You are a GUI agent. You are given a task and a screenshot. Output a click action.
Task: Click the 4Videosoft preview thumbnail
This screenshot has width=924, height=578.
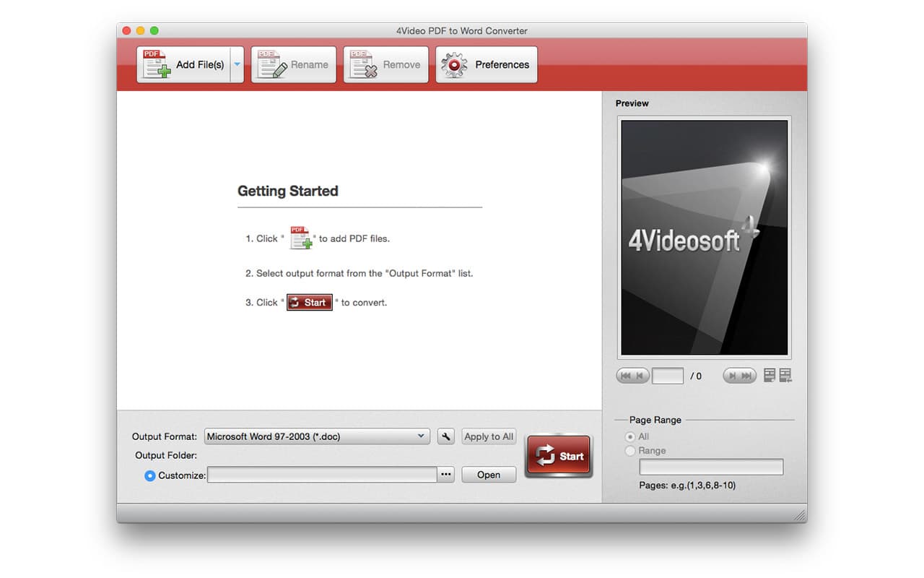point(705,237)
